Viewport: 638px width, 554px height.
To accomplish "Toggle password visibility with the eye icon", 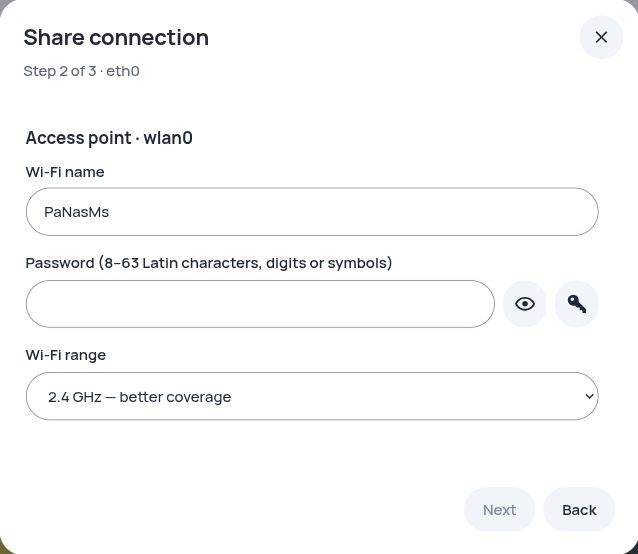I will coord(524,304).
